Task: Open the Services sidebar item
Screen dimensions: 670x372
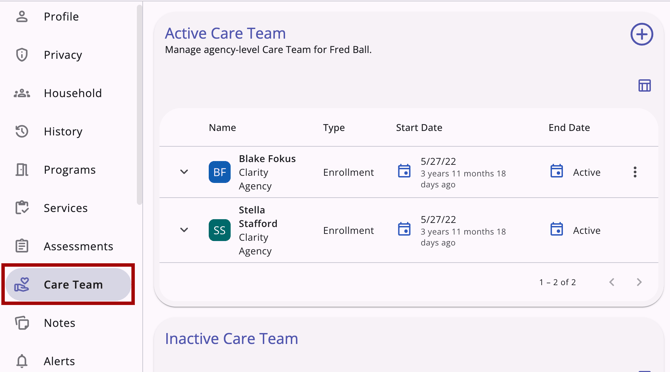Action: pos(68,208)
